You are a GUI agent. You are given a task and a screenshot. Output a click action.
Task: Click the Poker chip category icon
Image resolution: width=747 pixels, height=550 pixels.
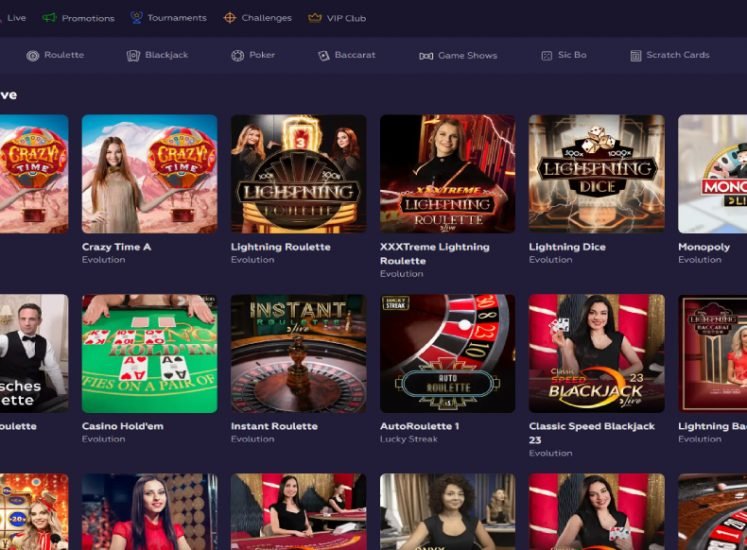(238, 56)
